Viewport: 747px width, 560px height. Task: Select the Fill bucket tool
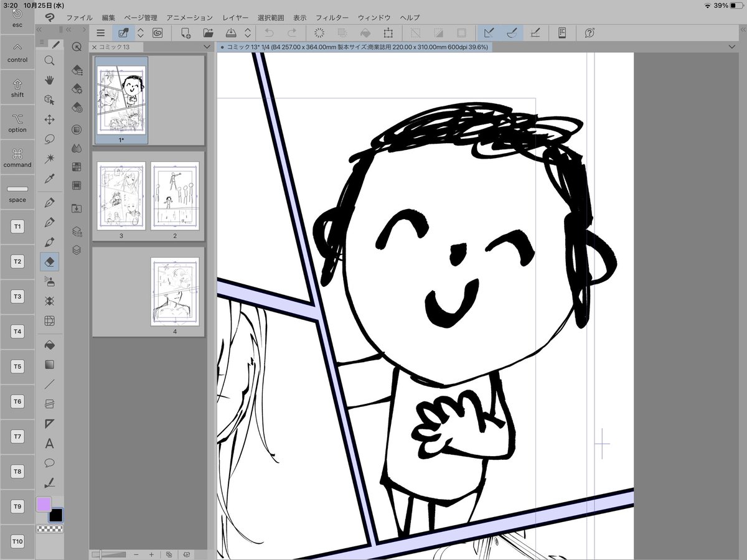[x=49, y=344]
